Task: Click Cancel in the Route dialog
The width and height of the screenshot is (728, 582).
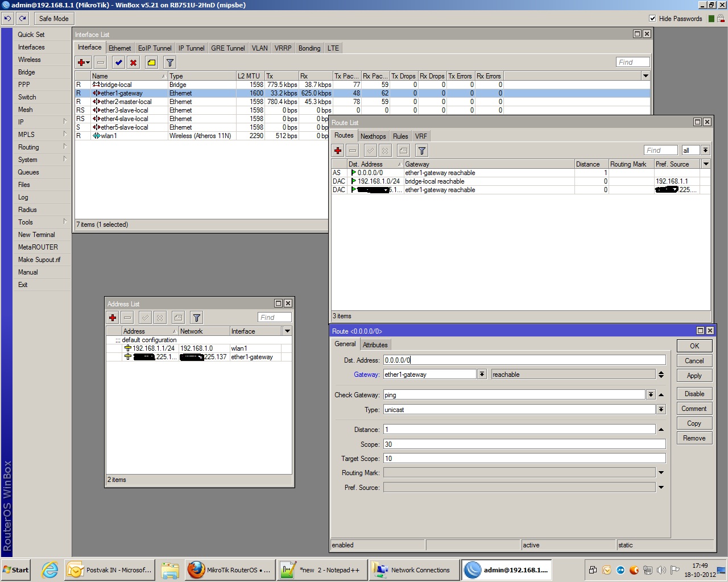Action: pos(694,361)
